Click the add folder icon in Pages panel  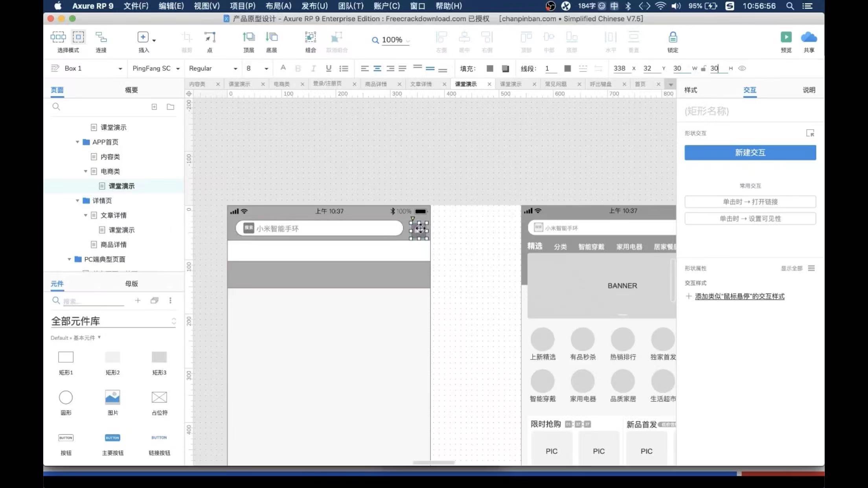(x=170, y=107)
